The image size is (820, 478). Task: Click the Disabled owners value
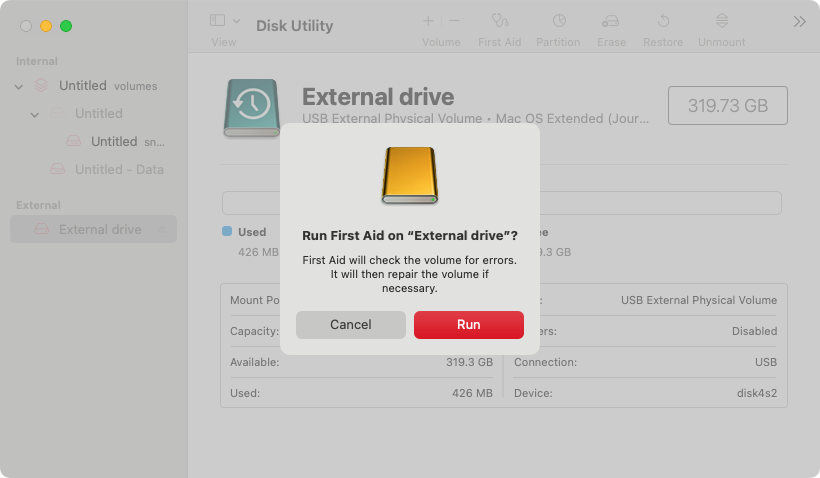click(x=754, y=331)
